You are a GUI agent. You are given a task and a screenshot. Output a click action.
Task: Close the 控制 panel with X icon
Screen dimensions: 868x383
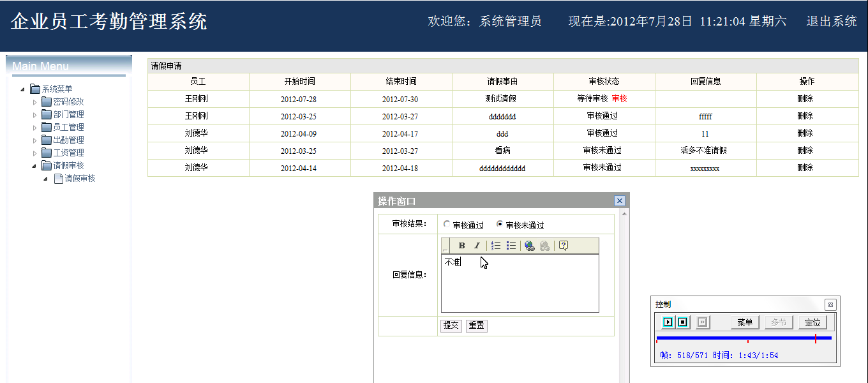830,304
